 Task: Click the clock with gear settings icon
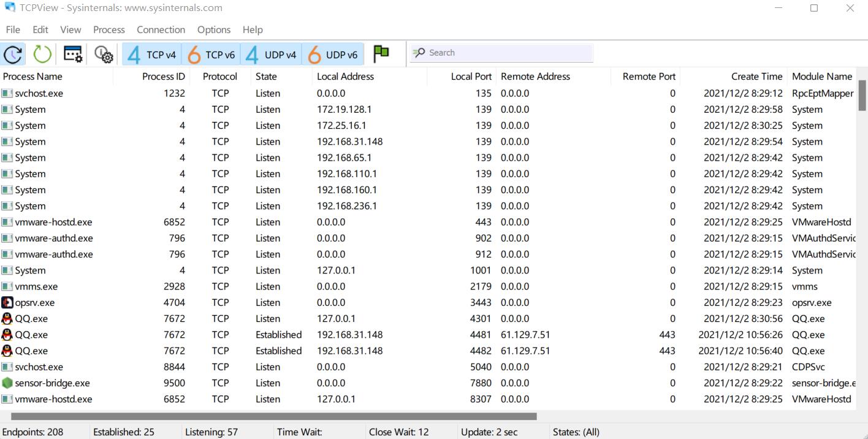point(104,54)
